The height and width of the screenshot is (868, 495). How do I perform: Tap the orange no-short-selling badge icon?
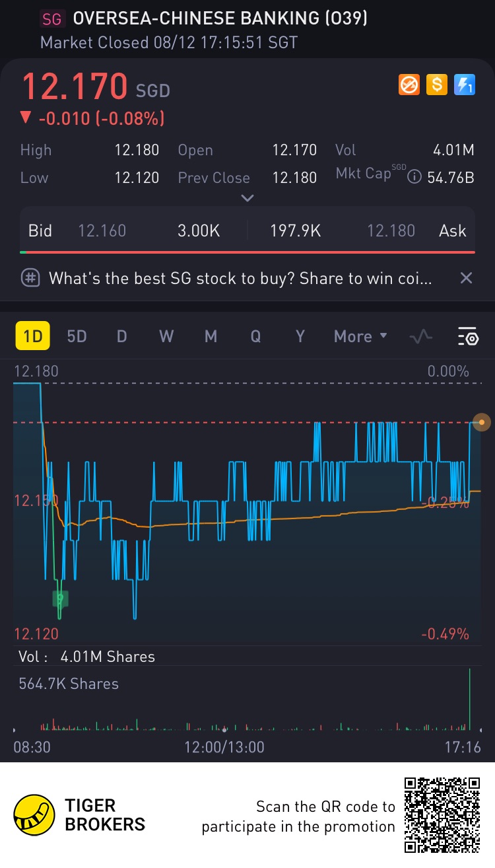[409, 85]
